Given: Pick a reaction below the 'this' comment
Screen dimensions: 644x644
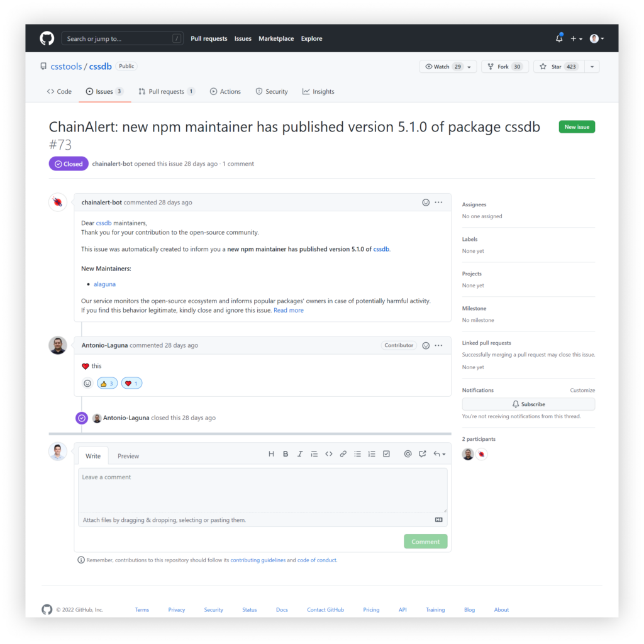Looking at the screenshot, I should tap(87, 383).
